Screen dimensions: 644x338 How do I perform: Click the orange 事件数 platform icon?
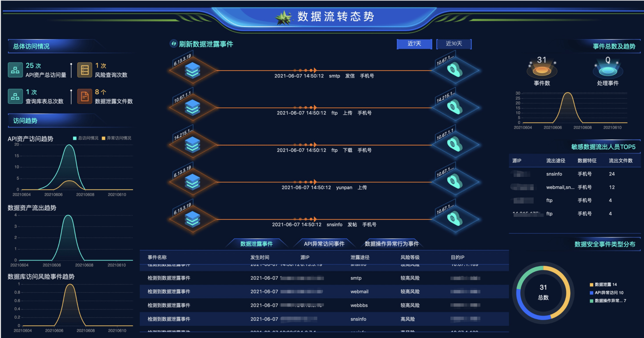(x=542, y=71)
